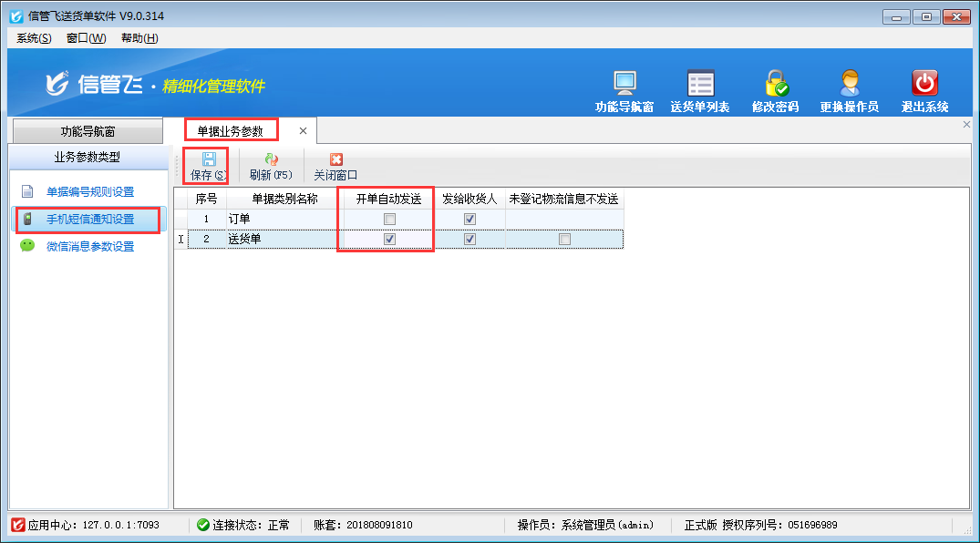Open the 帮助(H) menu

(139, 37)
